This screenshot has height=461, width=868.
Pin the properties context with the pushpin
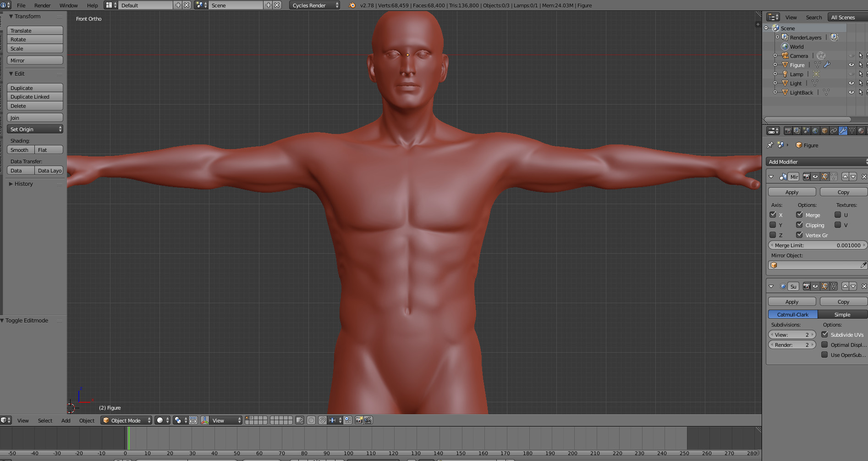770,145
